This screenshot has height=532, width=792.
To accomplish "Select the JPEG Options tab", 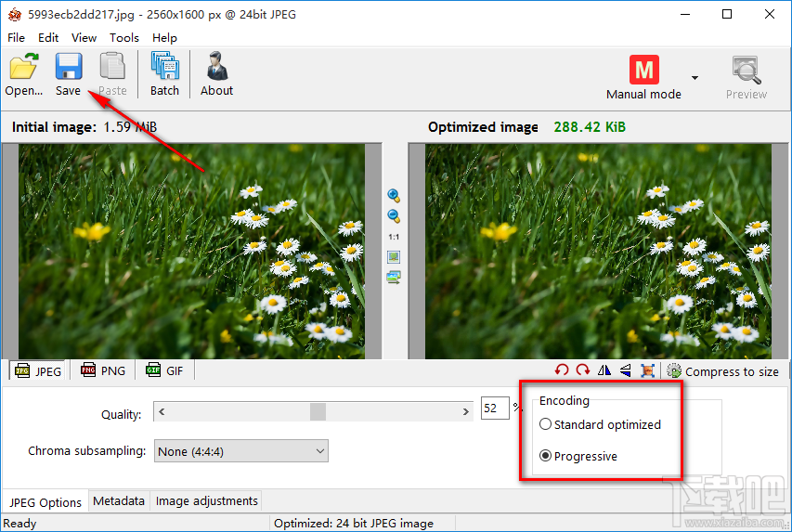I will point(45,502).
